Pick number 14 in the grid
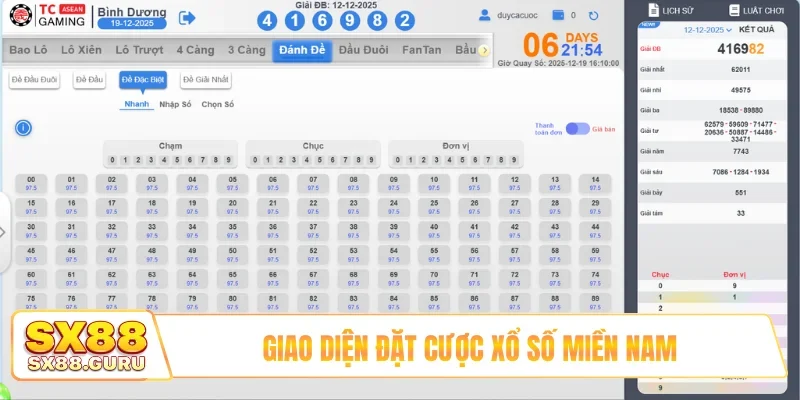The width and height of the screenshot is (800, 400). coord(595,184)
